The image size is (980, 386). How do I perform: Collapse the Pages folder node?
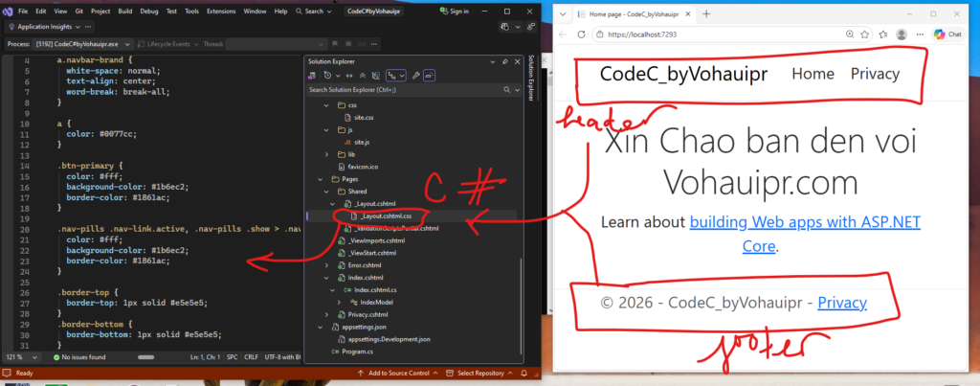[x=320, y=178]
